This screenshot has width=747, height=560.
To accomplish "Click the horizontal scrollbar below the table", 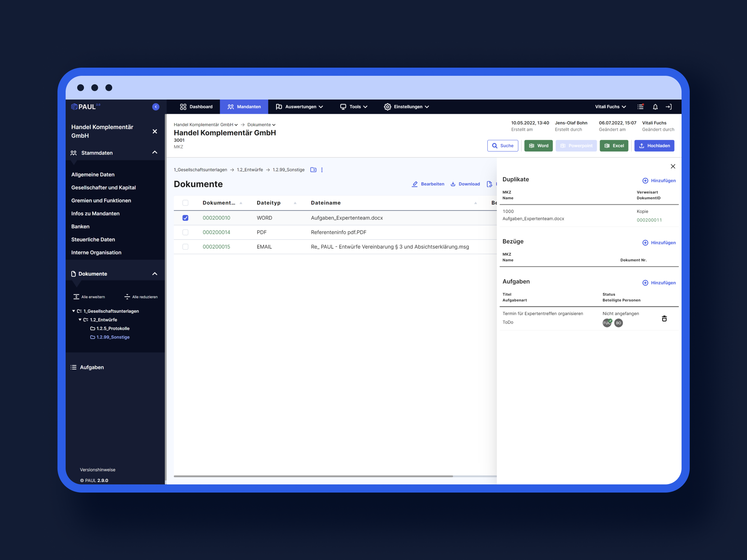I will coord(313,476).
